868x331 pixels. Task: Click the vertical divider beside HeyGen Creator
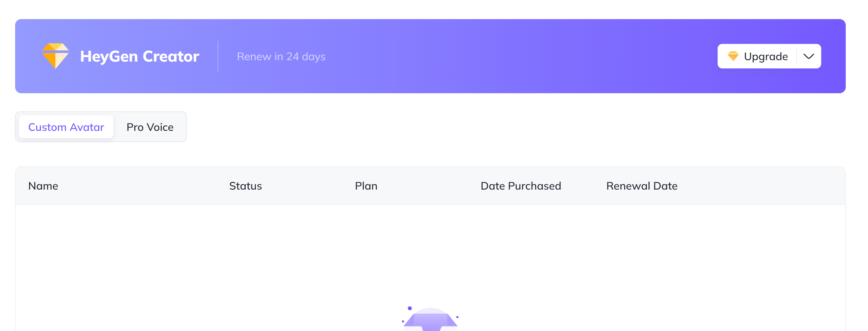pyautogui.click(x=218, y=56)
